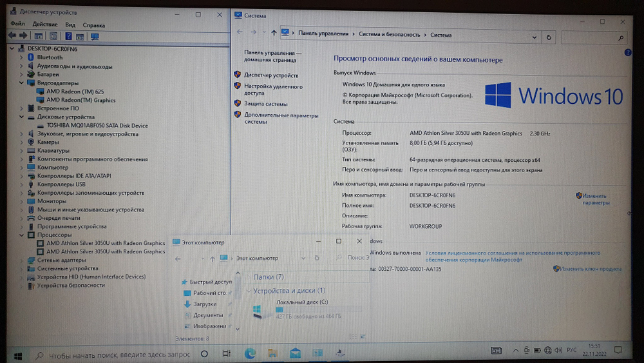Collapse the DESKTOP-6CR0FN6 root node
The width and height of the screenshot is (644, 363).
[12, 48]
